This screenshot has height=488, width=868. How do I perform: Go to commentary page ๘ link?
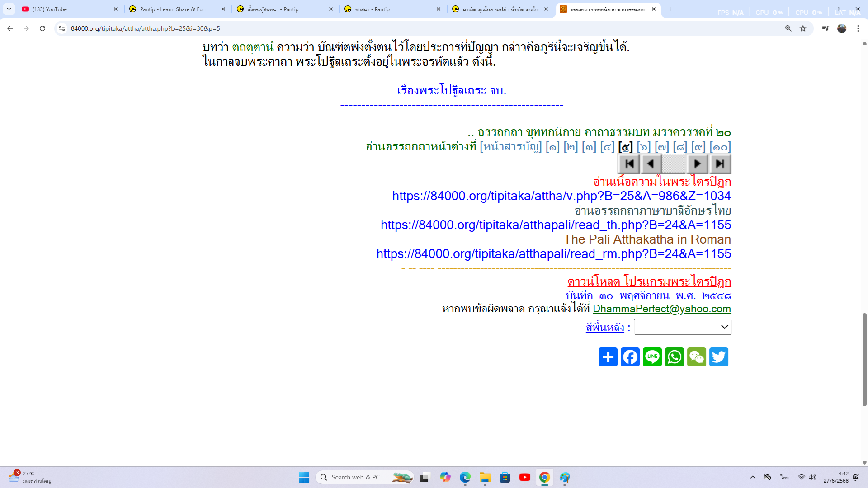680,147
